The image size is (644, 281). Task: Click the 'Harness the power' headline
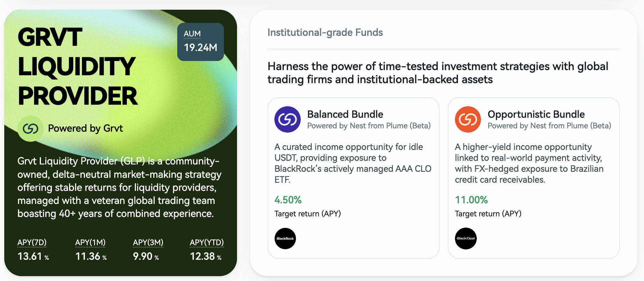click(x=438, y=73)
